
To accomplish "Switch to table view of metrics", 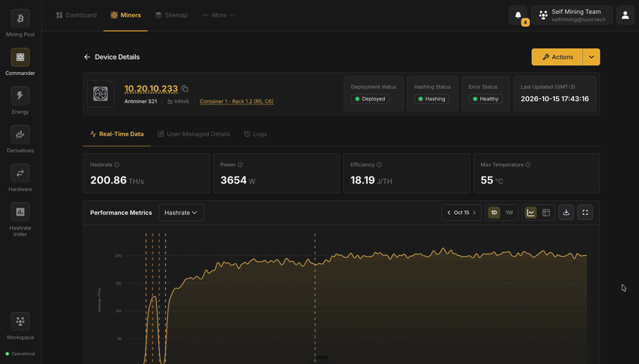I will tap(546, 212).
